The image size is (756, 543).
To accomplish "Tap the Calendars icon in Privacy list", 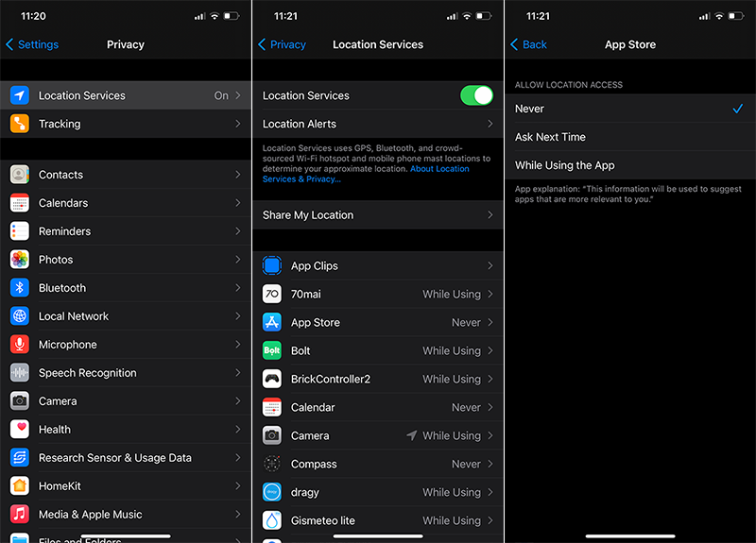I will pyautogui.click(x=20, y=203).
